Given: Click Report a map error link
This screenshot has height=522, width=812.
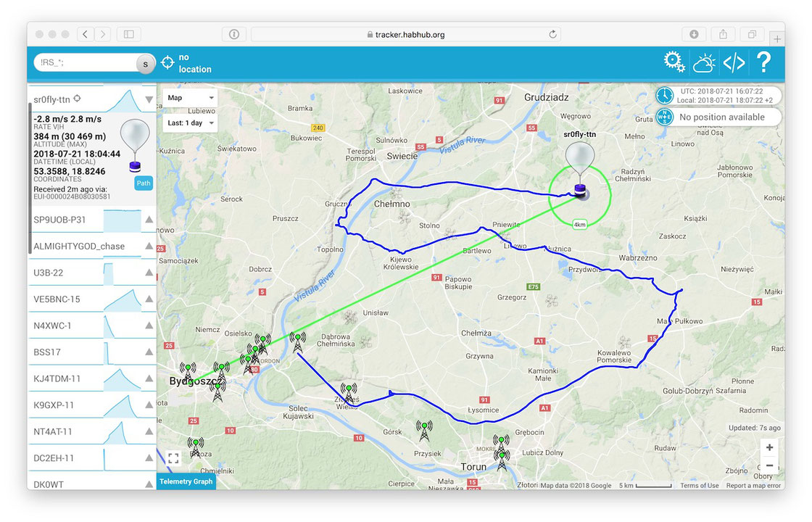Looking at the screenshot, I should pyautogui.click(x=753, y=486).
